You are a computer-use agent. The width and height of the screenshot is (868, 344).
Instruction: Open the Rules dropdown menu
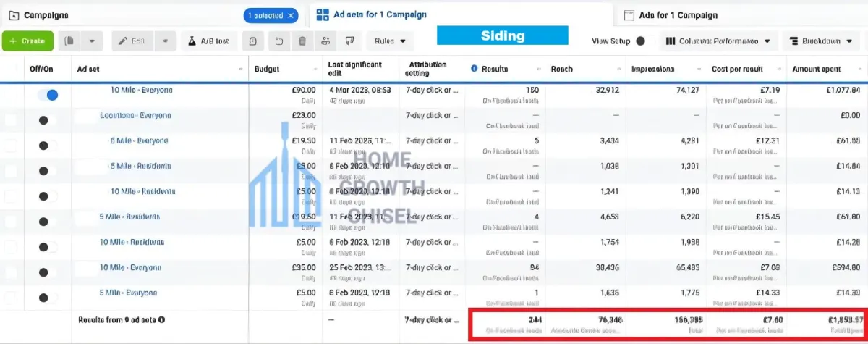pyautogui.click(x=389, y=41)
